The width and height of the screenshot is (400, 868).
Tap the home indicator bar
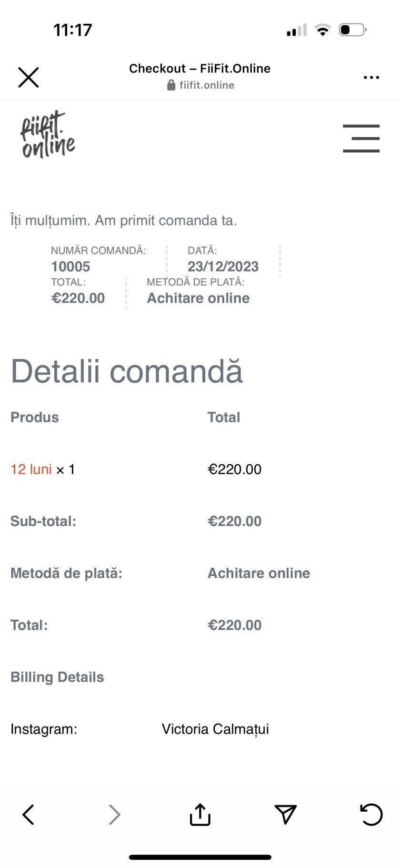(x=200, y=857)
